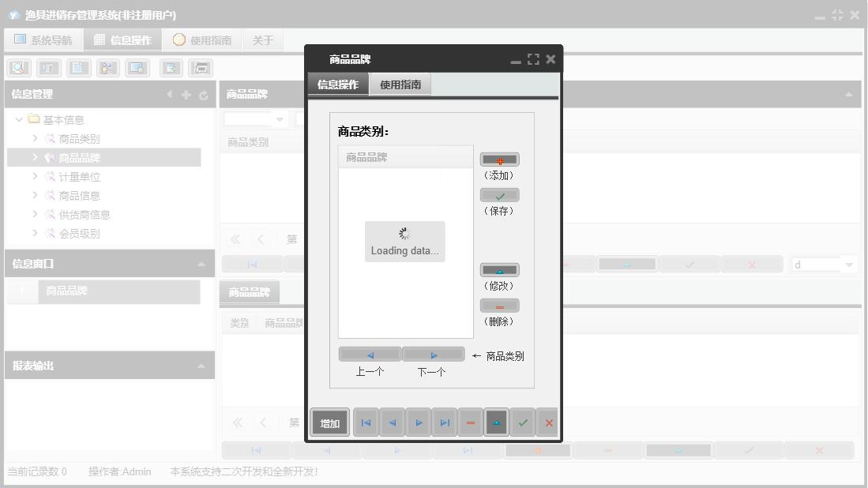The width and height of the screenshot is (868, 488).
Task: Click the left arrow icon in 信息管理 header
Action: [x=169, y=95]
